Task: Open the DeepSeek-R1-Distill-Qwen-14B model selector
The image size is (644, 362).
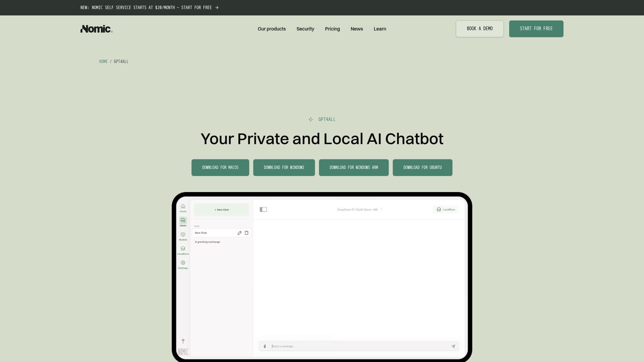Action: coord(360,209)
